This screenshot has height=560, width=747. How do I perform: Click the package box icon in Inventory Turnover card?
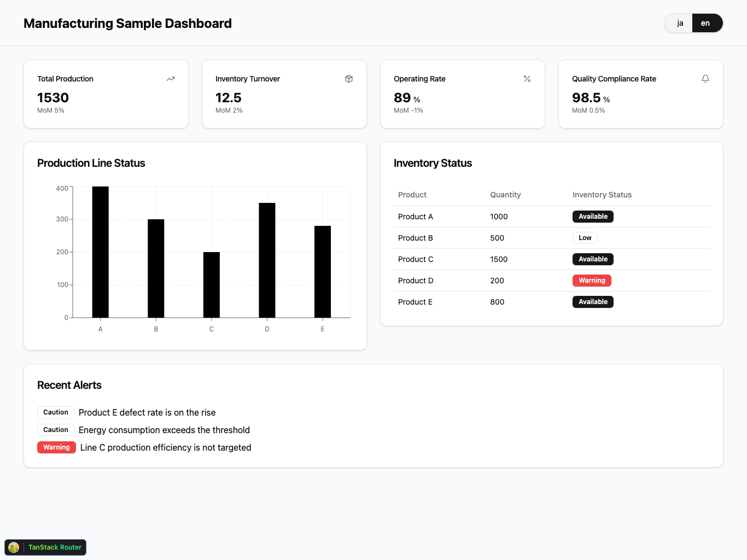[x=349, y=79]
